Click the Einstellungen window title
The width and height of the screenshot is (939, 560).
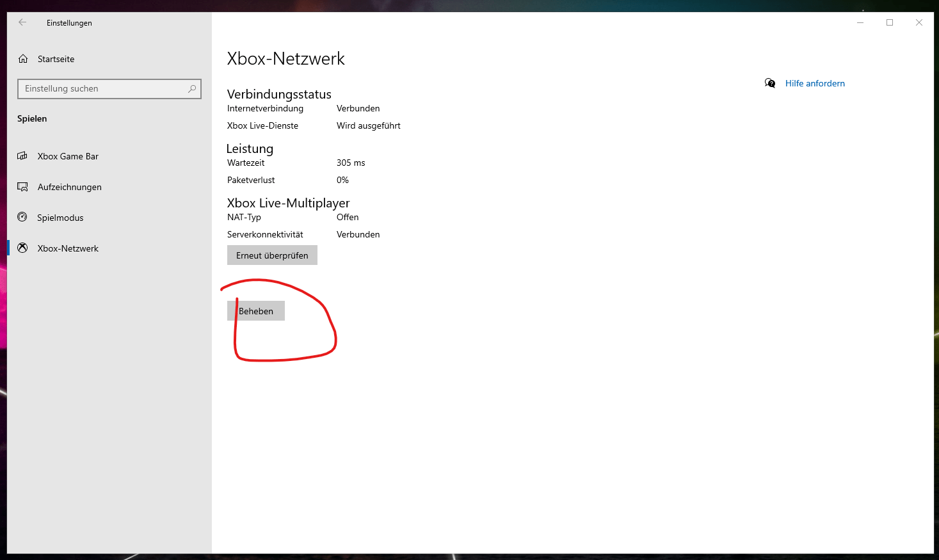pos(69,23)
